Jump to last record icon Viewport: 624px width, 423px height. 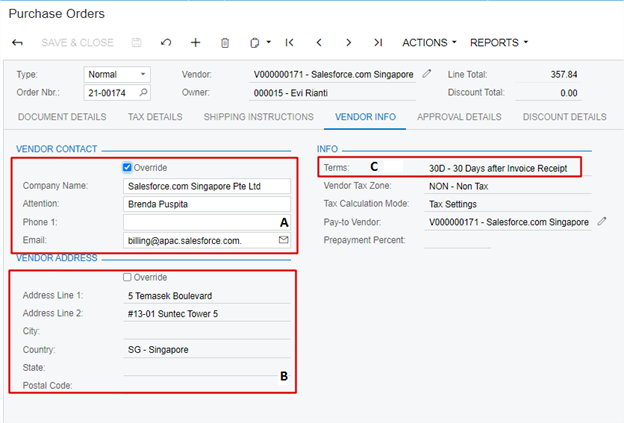point(378,43)
